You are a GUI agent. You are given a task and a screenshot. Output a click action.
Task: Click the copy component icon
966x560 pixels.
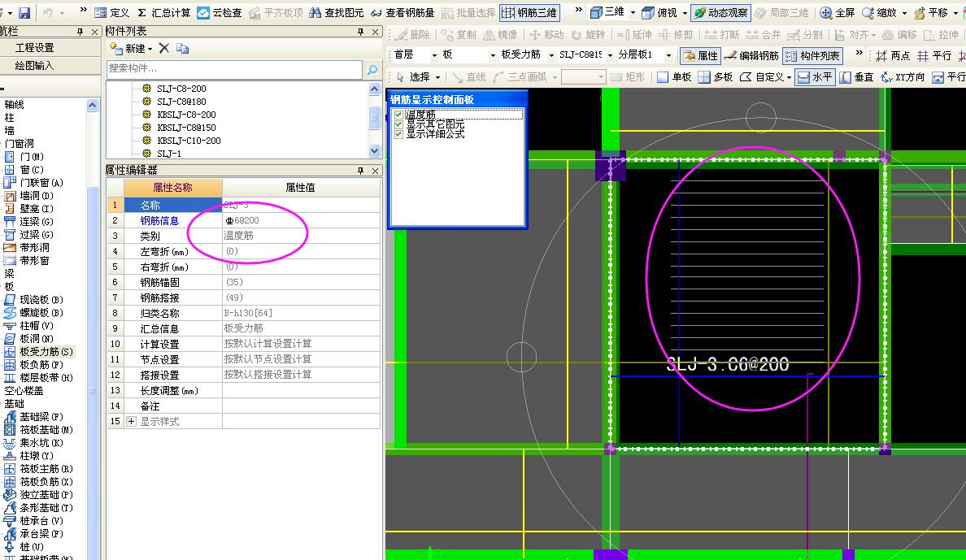click(182, 48)
